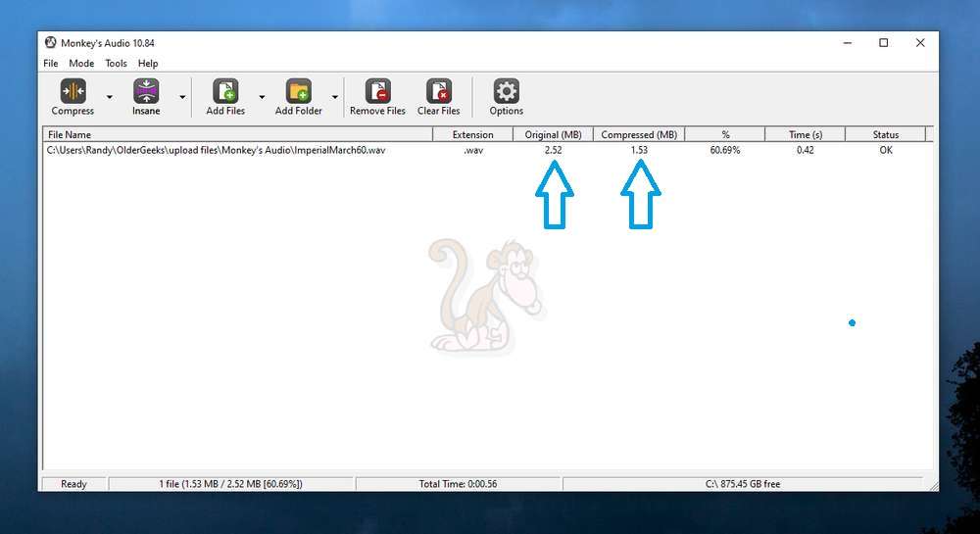
Task: Sort by the Time (s) column header
Action: click(x=805, y=134)
